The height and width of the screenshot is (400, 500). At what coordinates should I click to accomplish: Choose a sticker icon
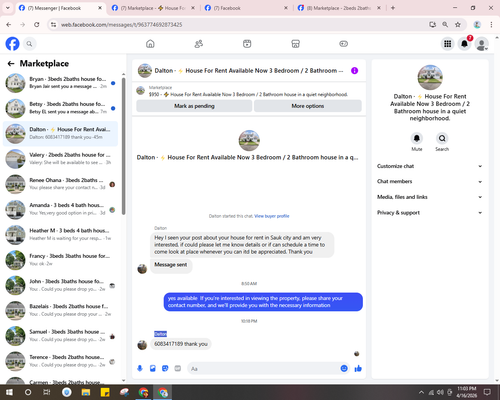(x=165, y=368)
